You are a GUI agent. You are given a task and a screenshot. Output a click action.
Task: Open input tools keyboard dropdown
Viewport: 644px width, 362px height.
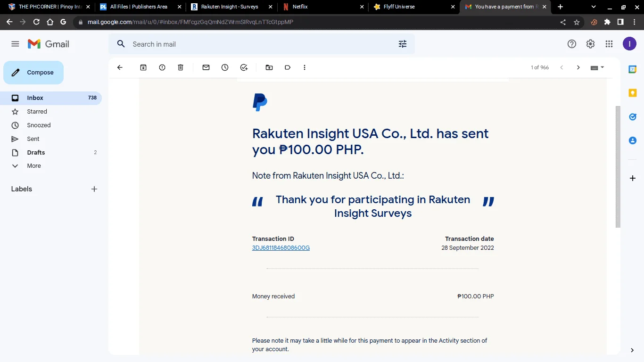pyautogui.click(x=597, y=67)
